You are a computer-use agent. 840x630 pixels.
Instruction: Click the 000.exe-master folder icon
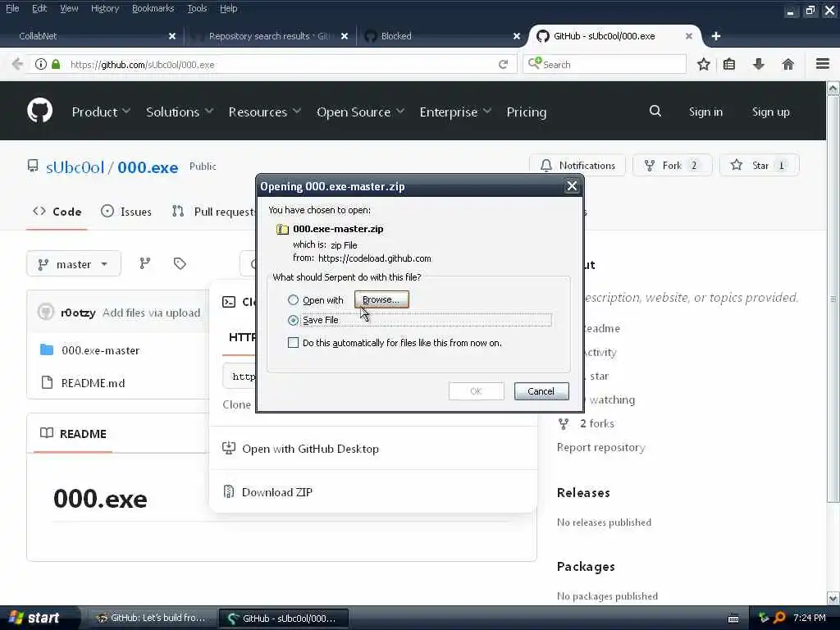(x=47, y=349)
